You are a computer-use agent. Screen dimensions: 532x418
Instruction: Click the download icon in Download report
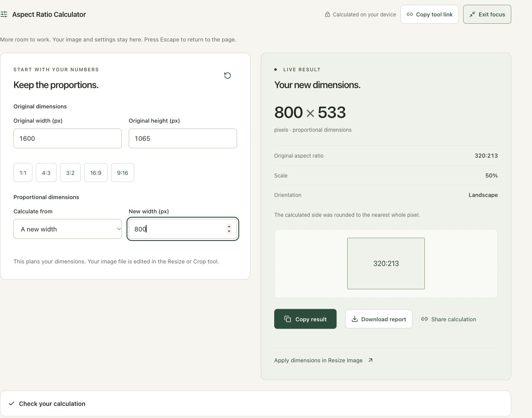[x=355, y=319]
